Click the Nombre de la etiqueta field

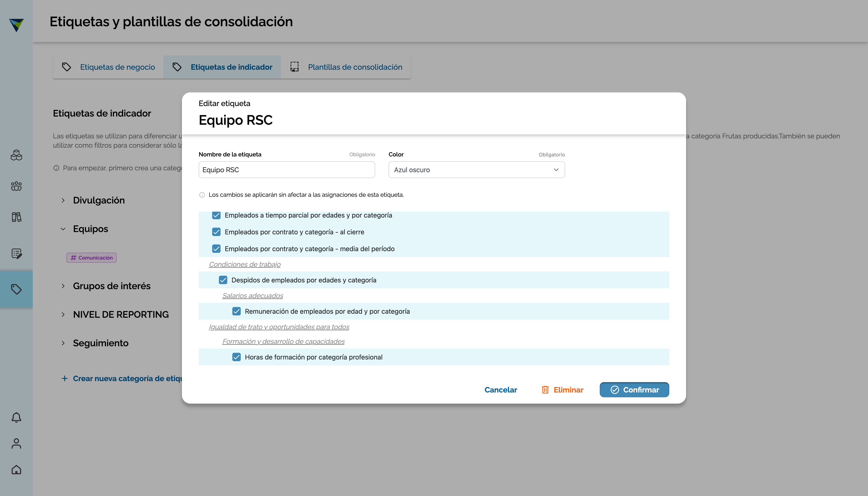(x=287, y=170)
